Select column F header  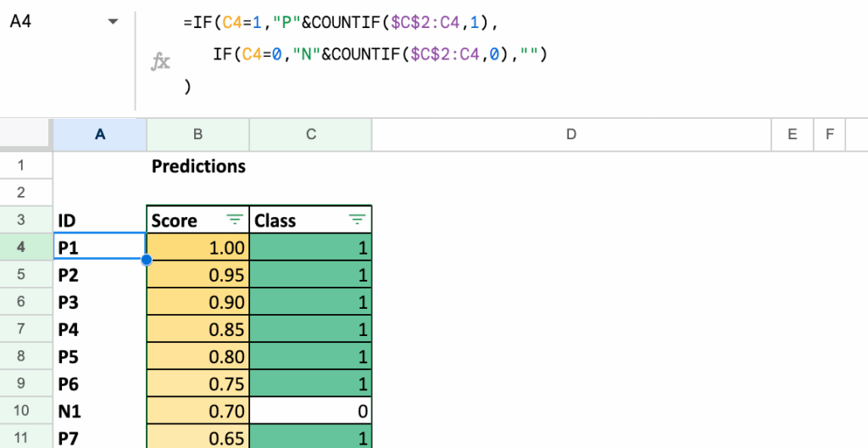[829, 134]
